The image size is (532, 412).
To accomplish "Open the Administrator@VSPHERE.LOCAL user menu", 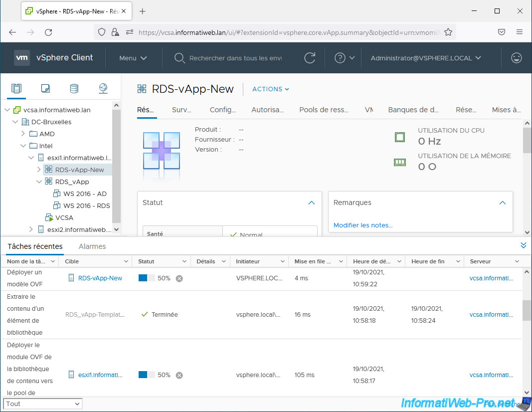I will [x=426, y=58].
